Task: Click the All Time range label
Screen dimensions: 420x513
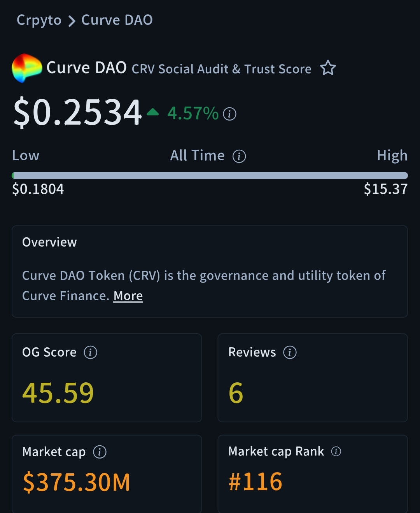Action: click(x=197, y=156)
